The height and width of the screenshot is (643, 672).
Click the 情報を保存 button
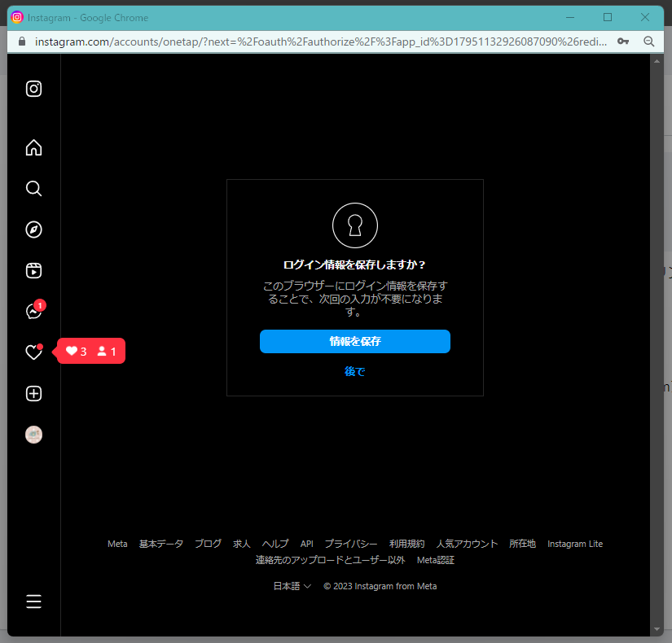[354, 342]
